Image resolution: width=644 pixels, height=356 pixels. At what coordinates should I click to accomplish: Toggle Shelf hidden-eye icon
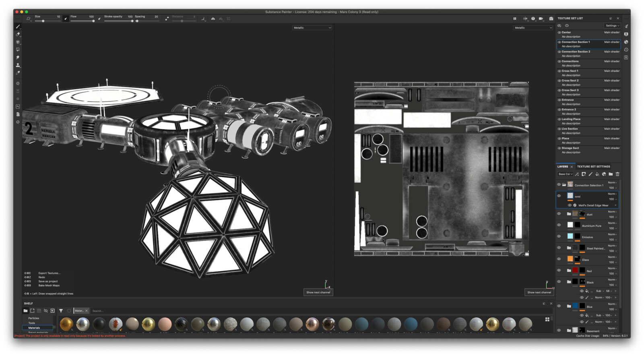coord(45,310)
